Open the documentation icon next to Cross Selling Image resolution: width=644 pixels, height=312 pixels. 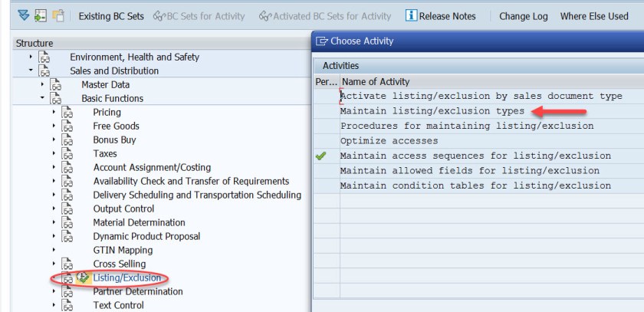(x=67, y=264)
